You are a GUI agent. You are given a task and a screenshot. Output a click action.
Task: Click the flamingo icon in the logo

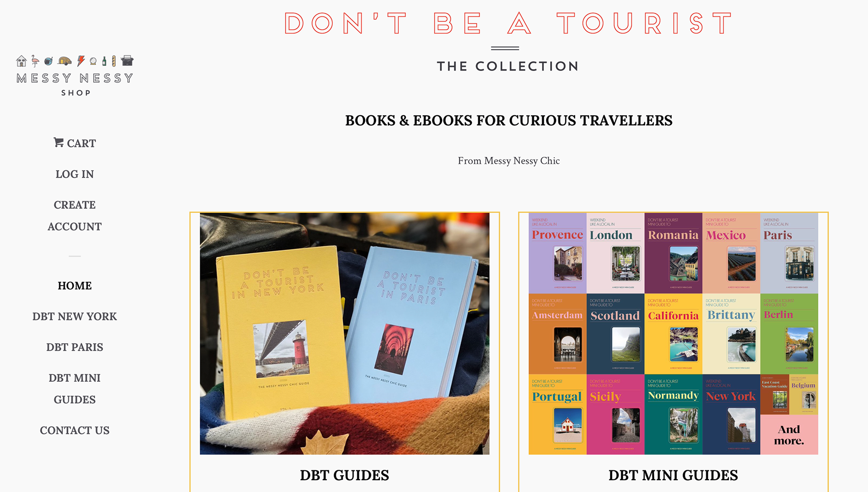point(35,61)
